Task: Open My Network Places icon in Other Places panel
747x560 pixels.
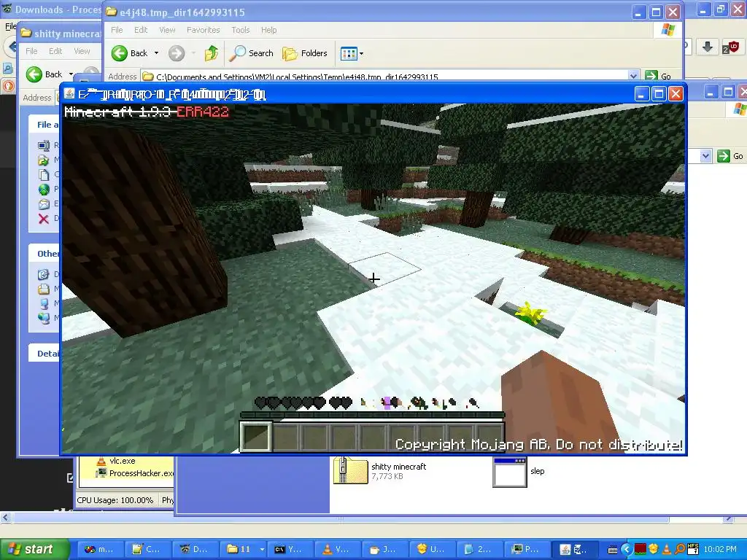Action: pyautogui.click(x=44, y=318)
